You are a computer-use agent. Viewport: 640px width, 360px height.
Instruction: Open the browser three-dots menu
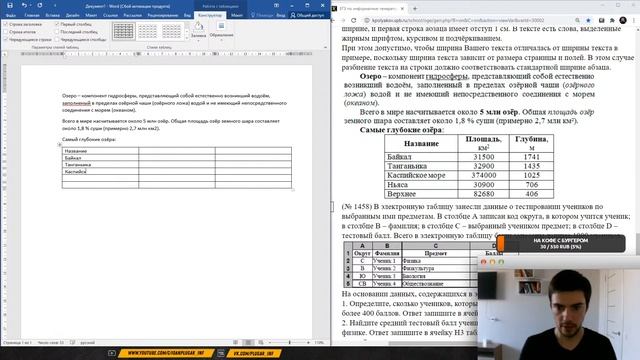pos(634,20)
